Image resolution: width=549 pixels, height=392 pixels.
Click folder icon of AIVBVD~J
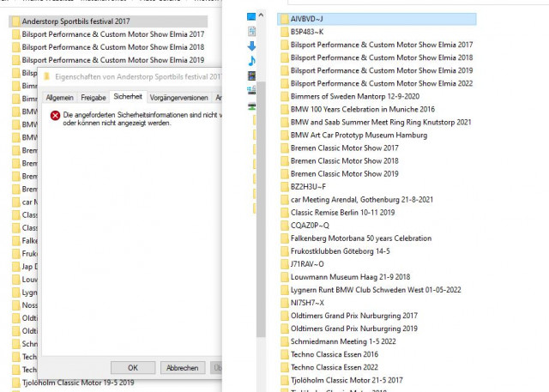284,19
